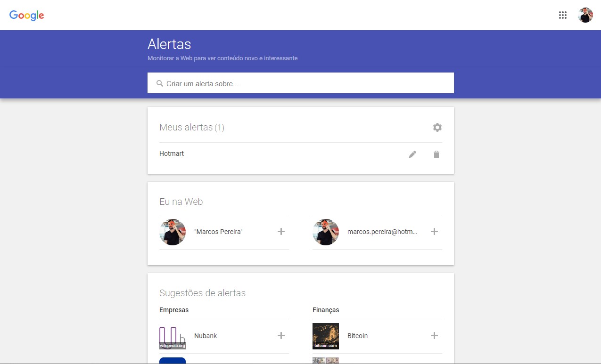601x364 pixels.
Task: Click the "Marcos Pereira" profile thumbnail
Action: click(173, 232)
